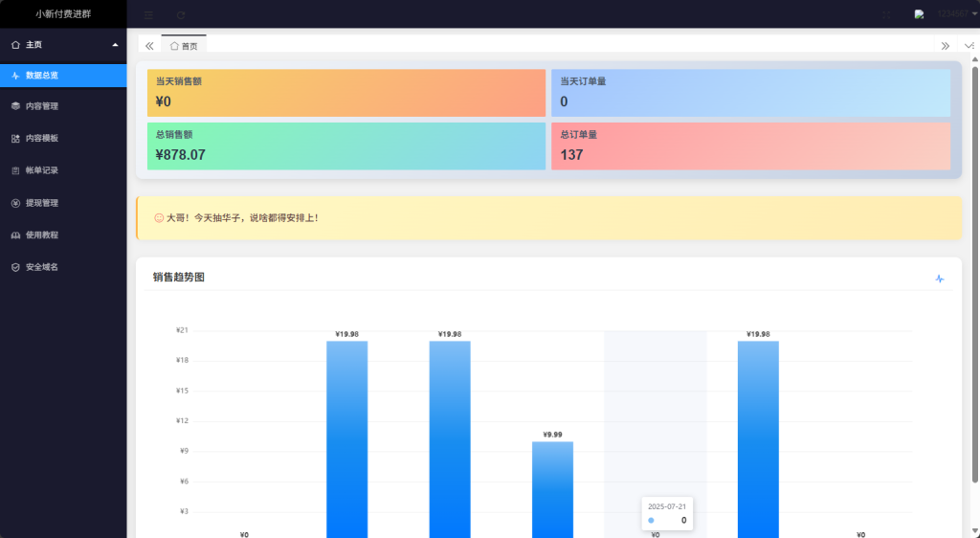Click the sidebar collapse icon in top bar
The image size is (980, 538).
point(148,15)
